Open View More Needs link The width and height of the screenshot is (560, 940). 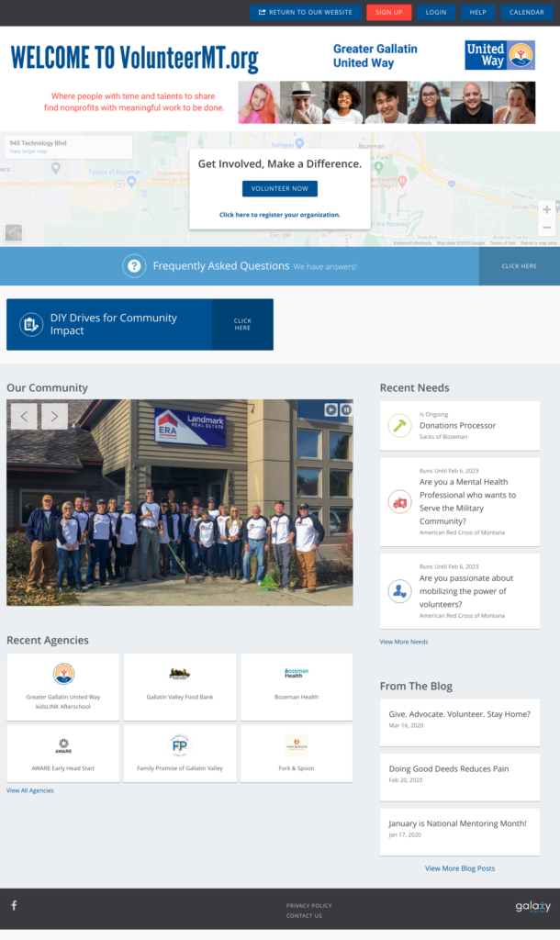point(404,642)
